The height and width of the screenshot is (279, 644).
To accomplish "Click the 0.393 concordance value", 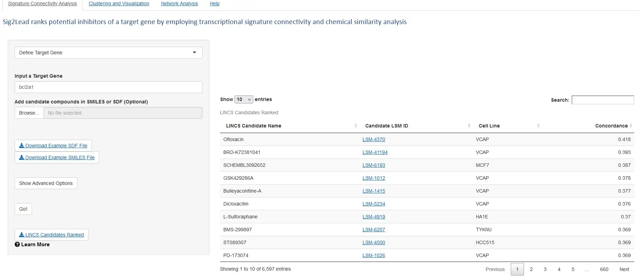I will (x=624, y=152).
